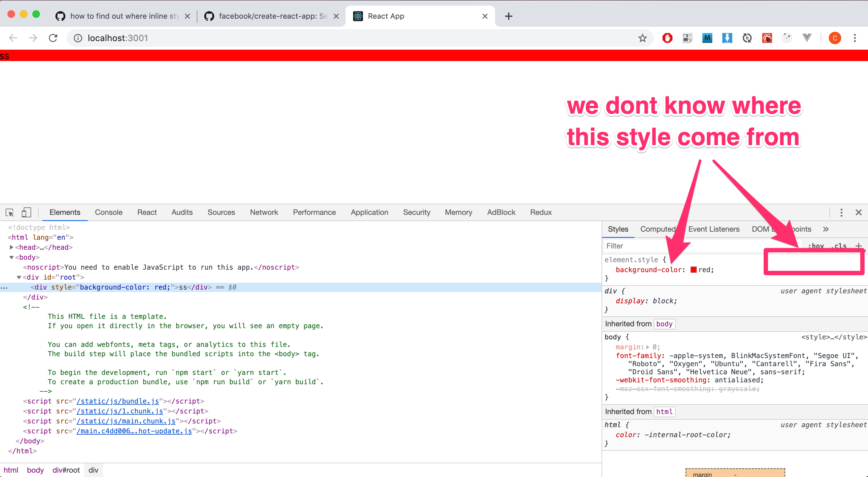Screen dimensions: 868x477
Task: Open the blue M extension icon
Action: [x=707, y=38]
